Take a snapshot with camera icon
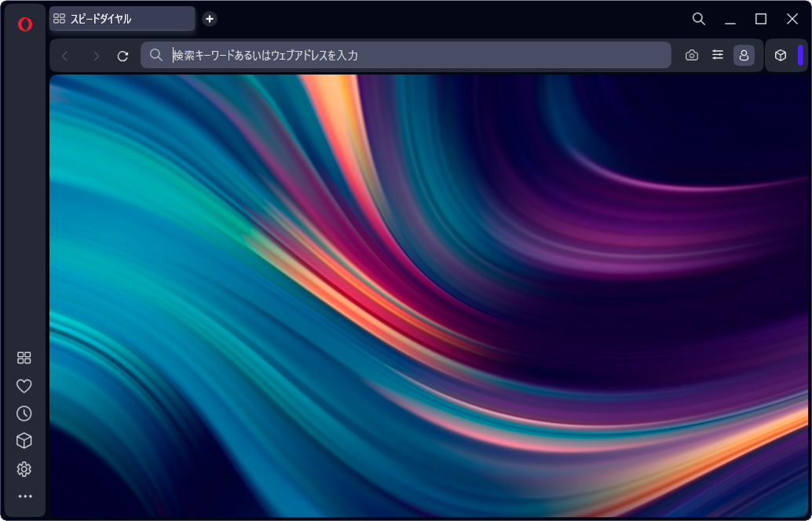 692,56
